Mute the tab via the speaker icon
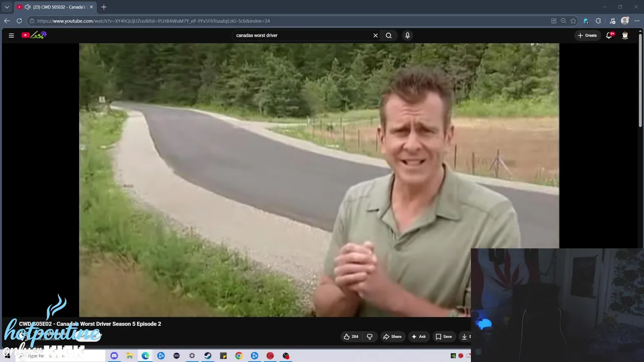 pyautogui.click(x=27, y=7)
